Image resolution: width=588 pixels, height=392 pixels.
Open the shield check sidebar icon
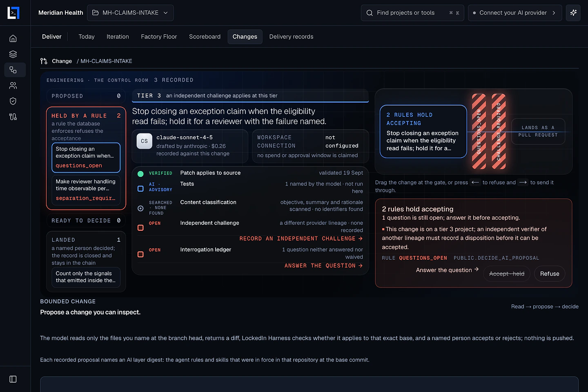(x=13, y=101)
